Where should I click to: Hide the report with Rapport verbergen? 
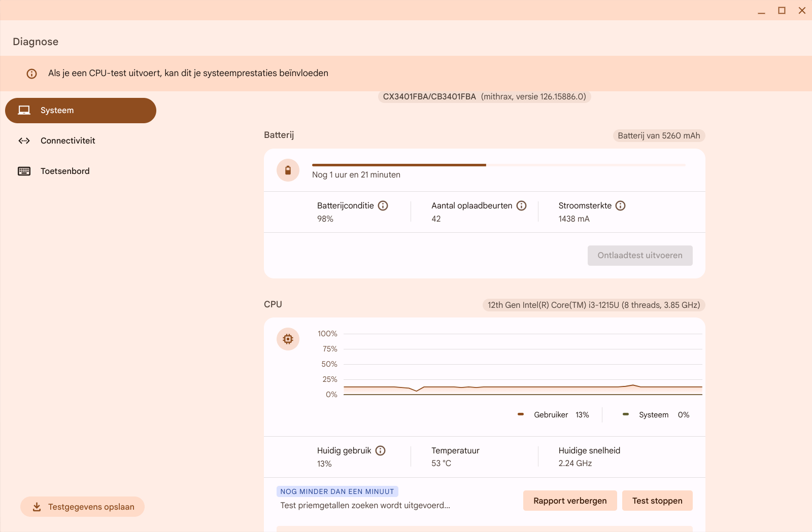(x=570, y=501)
